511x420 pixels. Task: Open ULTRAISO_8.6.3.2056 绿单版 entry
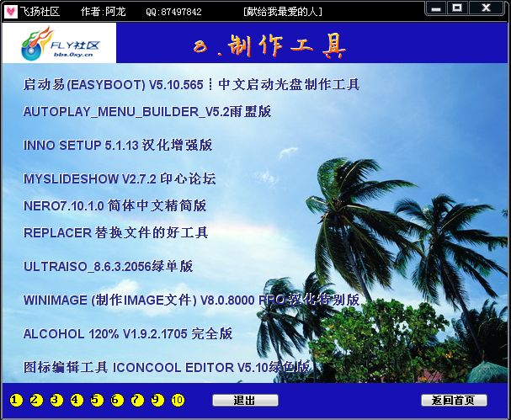(x=108, y=266)
